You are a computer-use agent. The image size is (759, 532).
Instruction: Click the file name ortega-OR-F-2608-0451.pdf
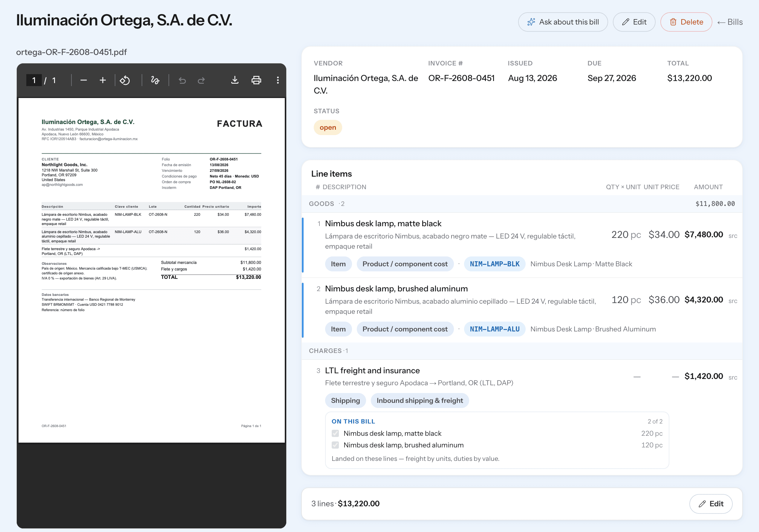point(71,52)
